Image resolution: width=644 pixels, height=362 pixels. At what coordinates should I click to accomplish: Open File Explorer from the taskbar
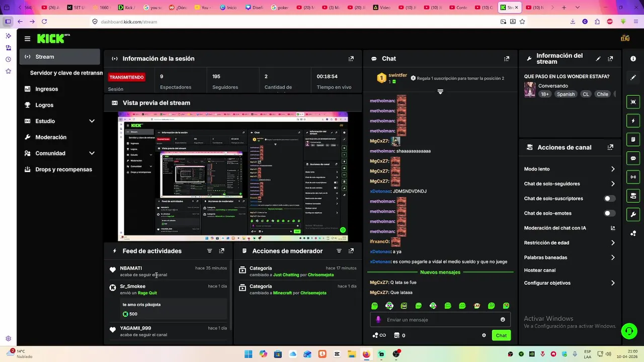(x=352, y=354)
